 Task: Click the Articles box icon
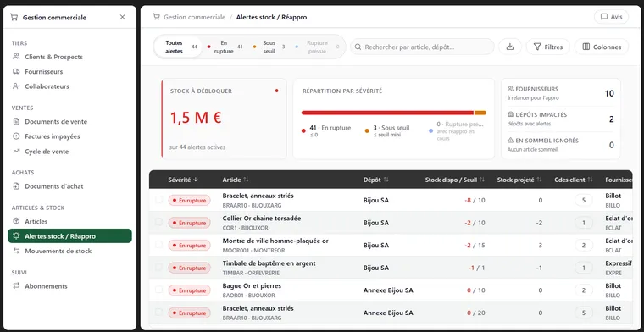16,221
